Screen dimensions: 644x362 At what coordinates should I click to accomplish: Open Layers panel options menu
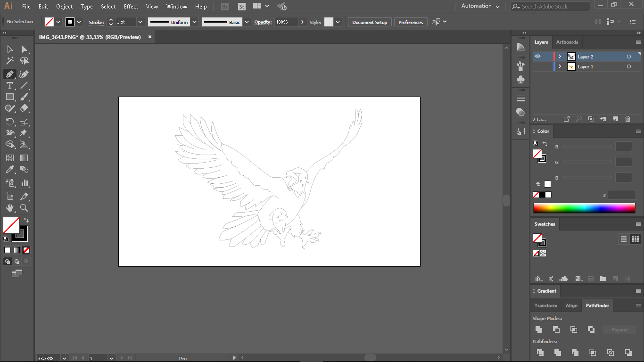click(x=638, y=42)
